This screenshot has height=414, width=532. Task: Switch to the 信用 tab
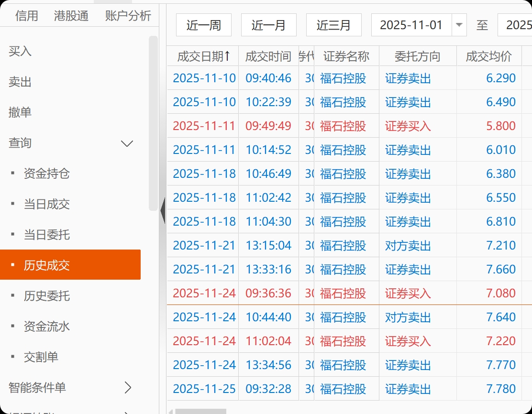point(26,16)
